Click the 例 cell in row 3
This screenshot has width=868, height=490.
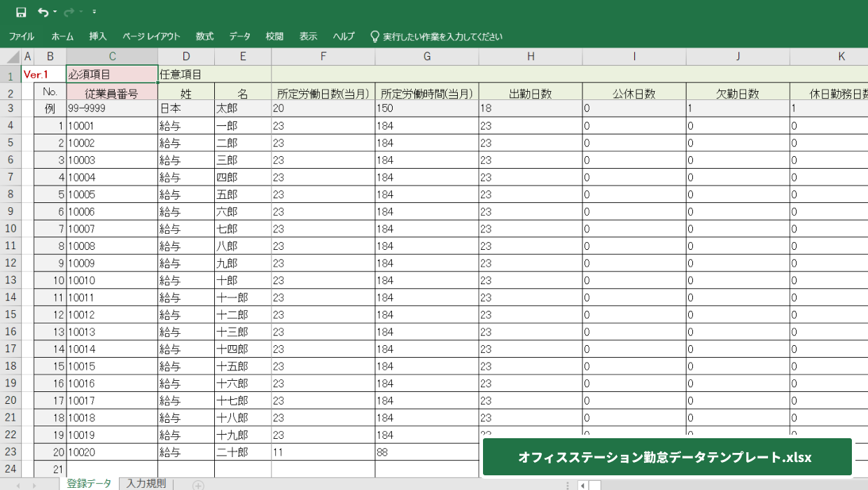[x=50, y=108]
